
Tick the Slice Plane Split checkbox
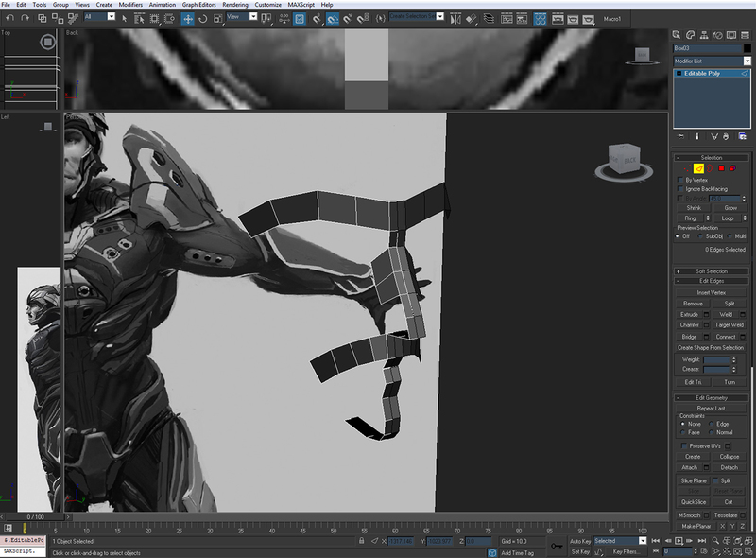716,480
